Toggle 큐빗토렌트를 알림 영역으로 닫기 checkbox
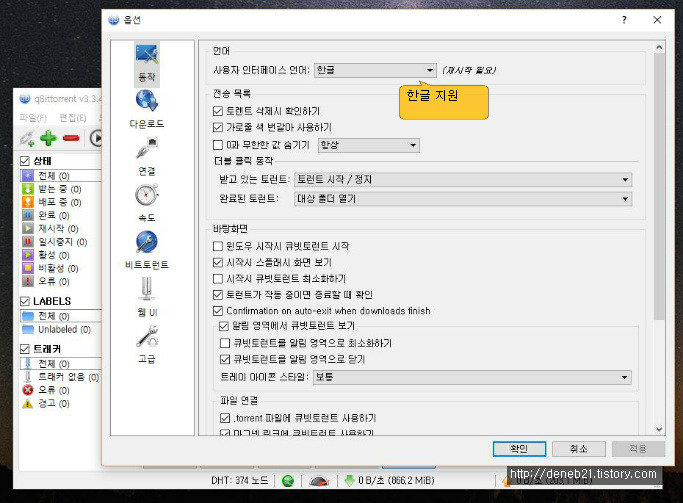683x503 pixels. 225,359
